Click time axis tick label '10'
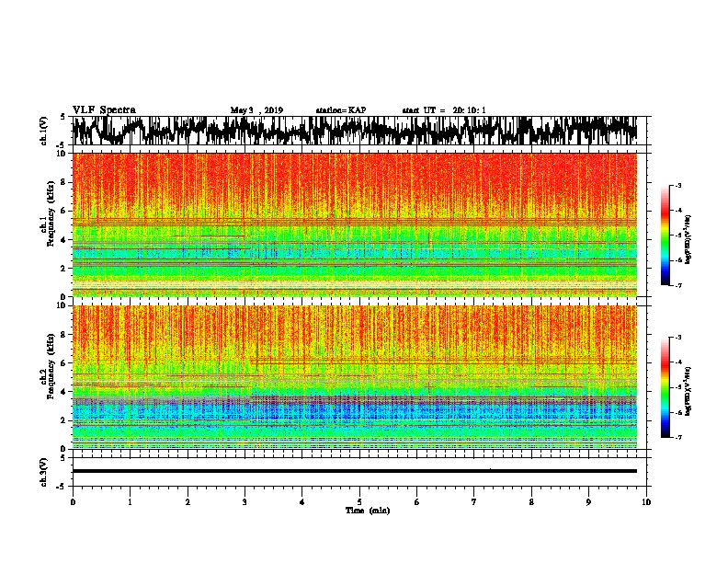Viewport: 728px width, 563px height. pos(646,502)
